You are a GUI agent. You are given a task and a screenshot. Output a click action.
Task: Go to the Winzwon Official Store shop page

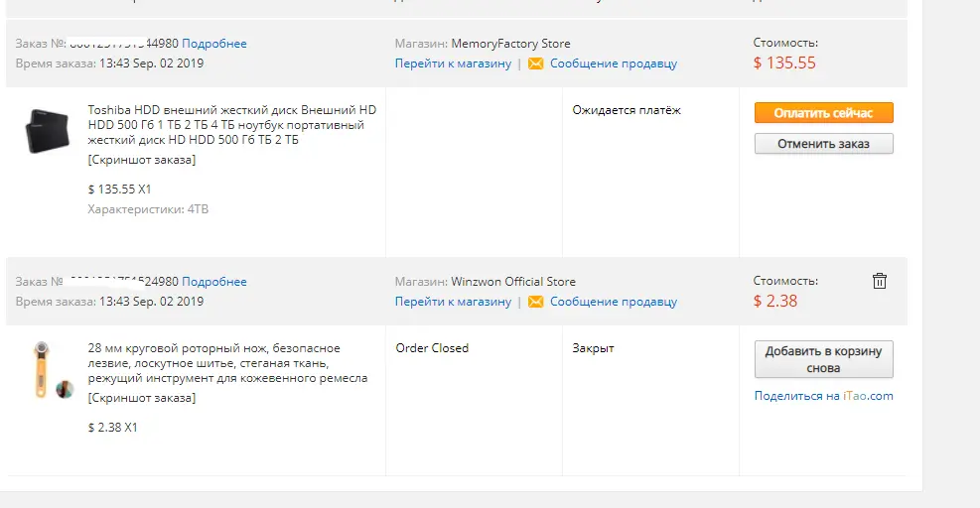coord(453,302)
